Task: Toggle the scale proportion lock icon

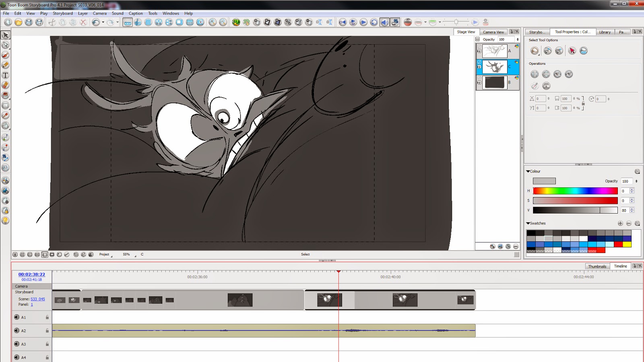Action: pyautogui.click(x=583, y=103)
